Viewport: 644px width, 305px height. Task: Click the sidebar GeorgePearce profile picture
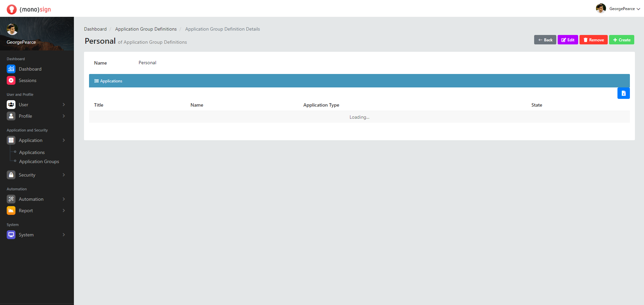12,29
